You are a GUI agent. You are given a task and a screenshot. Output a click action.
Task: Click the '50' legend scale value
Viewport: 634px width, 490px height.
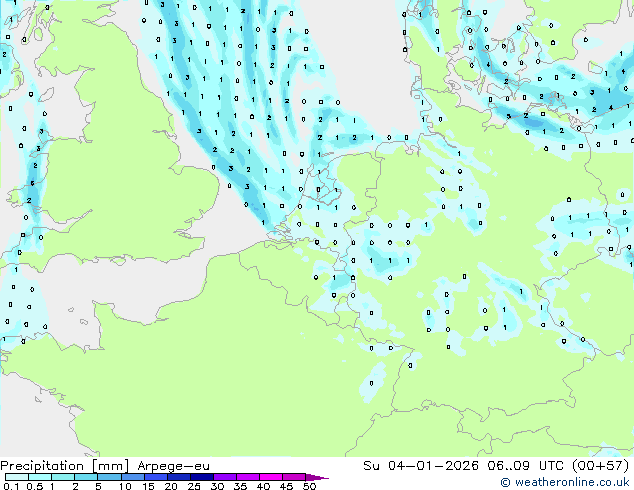309,486
